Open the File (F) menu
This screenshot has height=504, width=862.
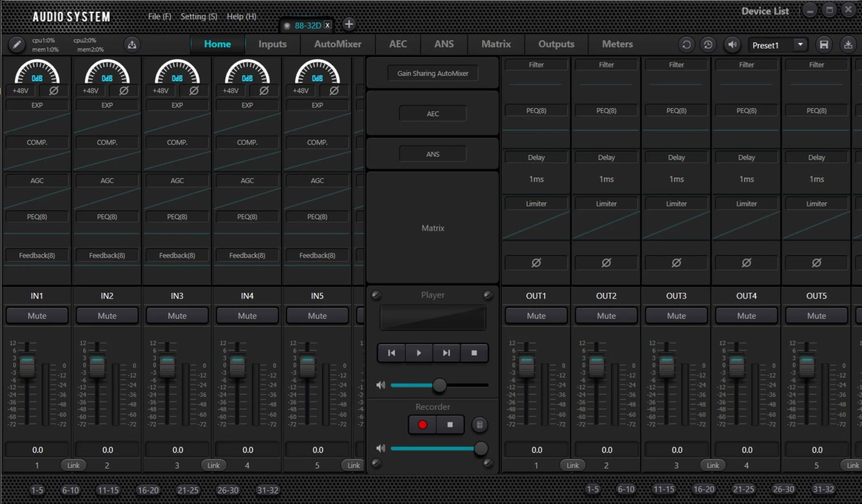point(159,16)
